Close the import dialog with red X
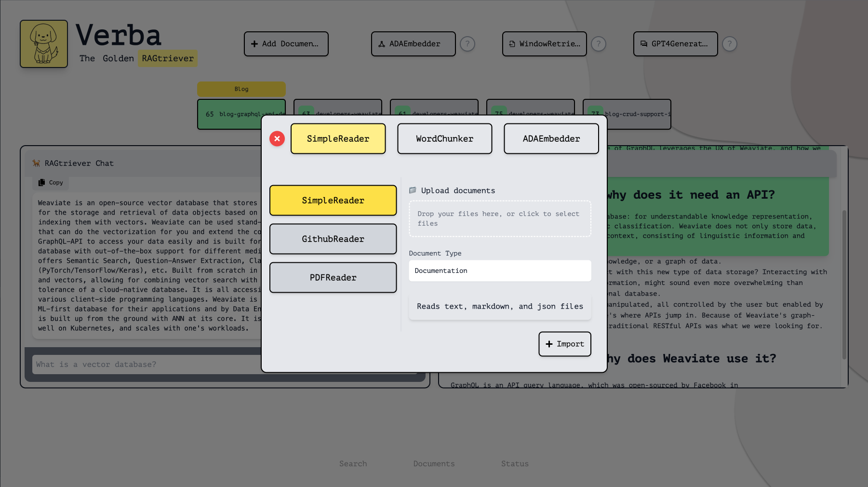 (x=277, y=139)
